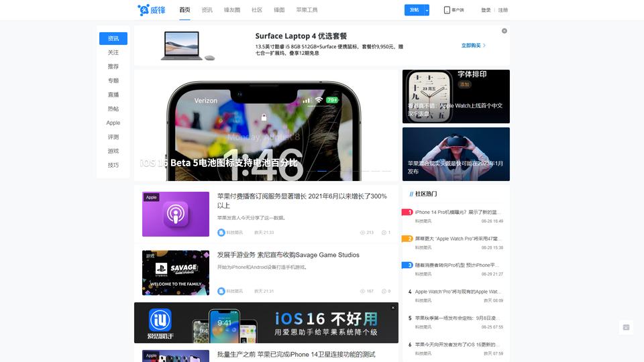Open article 索尼宣布收购Savage Game Studios
The width and height of the screenshot is (644, 362).
pos(288,255)
